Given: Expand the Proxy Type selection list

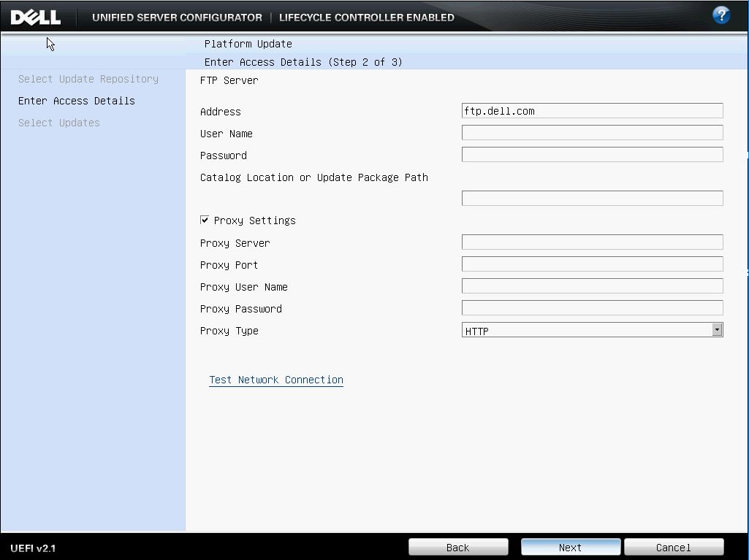Looking at the screenshot, I should pos(718,329).
